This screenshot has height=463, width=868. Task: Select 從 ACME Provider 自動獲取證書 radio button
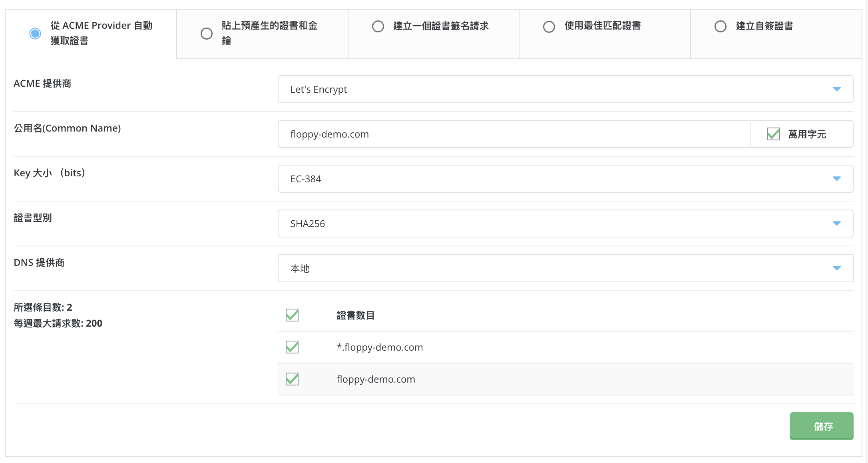[35, 33]
